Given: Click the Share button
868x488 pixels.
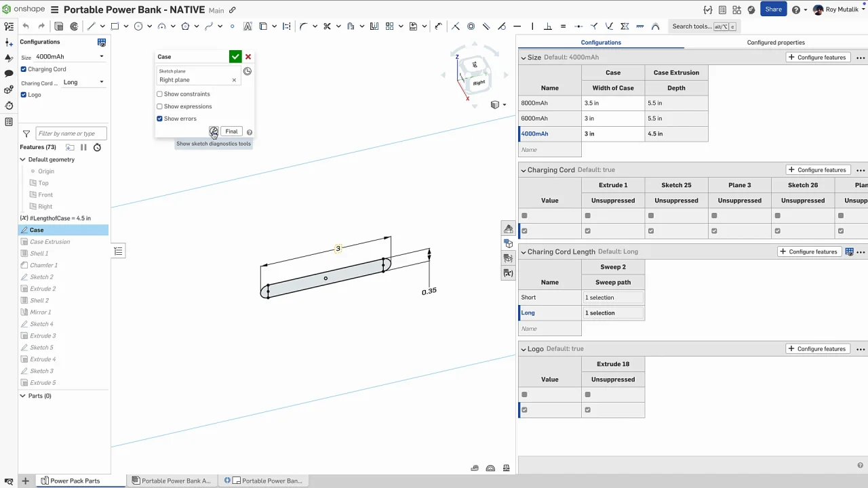Looking at the screenshot, I should (773, 9).
